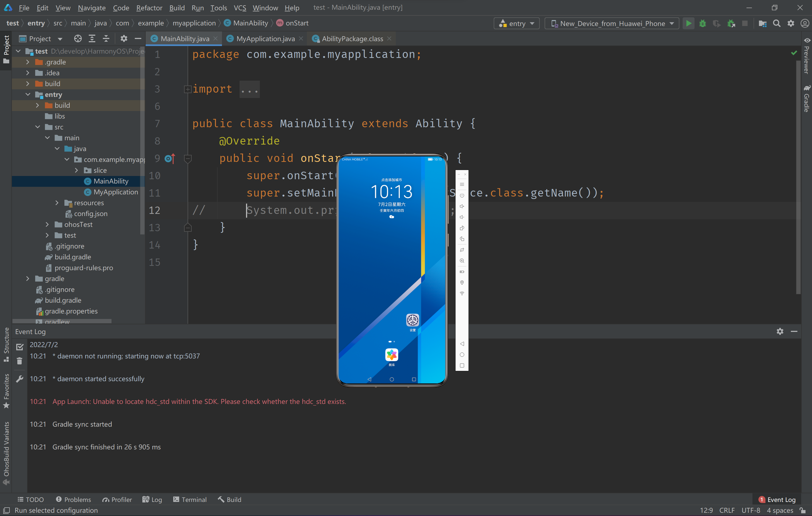Viewport: 812px width, 516px height.
Task: Click the CRLF line separator in status bar
Action: [x=727, y=510]
